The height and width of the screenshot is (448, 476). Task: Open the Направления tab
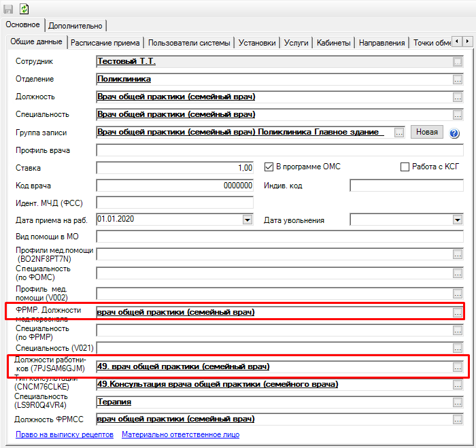382,43
